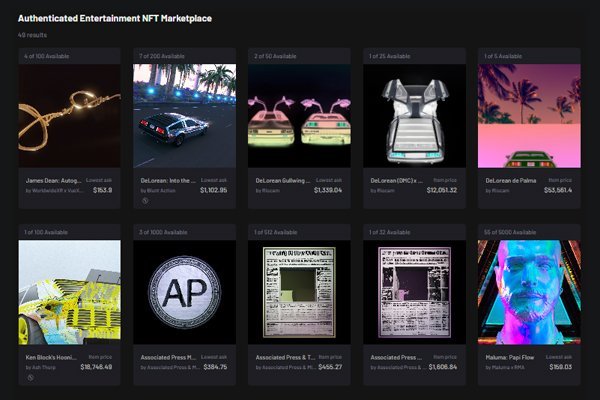Click the Authenticated Entertainment NFT Marketplace heading

click(115, 18)
